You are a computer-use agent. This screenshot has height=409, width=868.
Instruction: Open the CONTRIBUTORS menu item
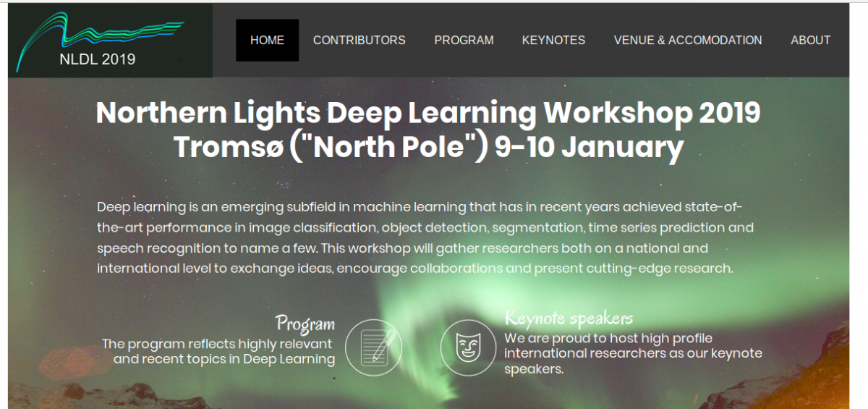coord(359,41)
